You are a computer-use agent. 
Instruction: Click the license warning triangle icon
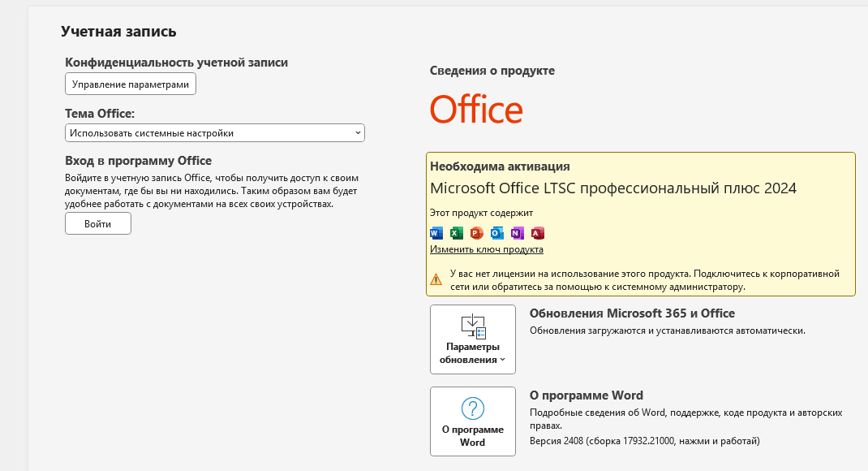coord(436,279)
